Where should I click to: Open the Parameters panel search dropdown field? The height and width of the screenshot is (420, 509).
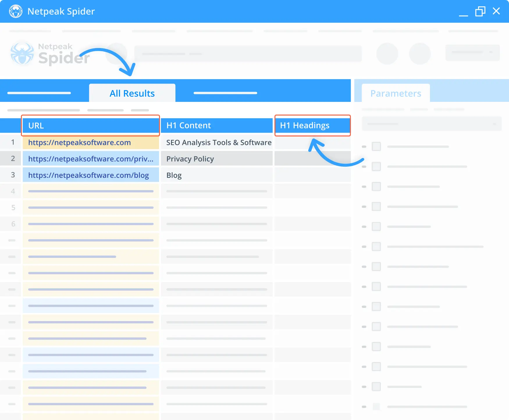point(432,124)
